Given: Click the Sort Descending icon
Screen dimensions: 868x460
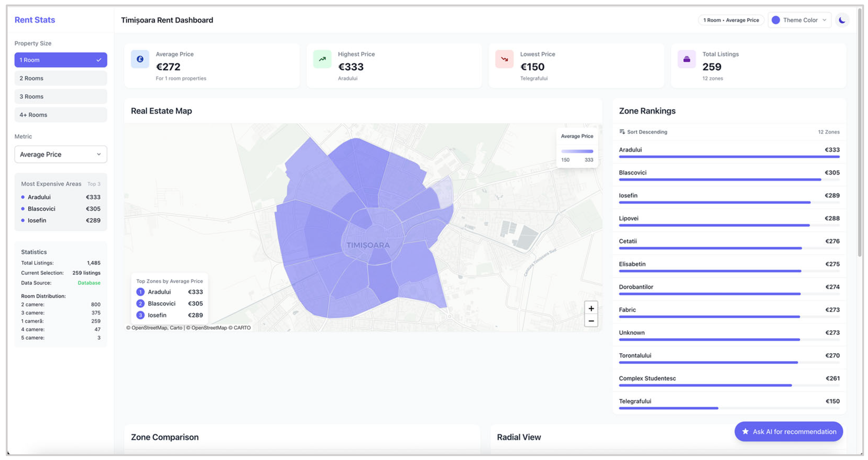Looking at the screenshot, I should 622,132.
